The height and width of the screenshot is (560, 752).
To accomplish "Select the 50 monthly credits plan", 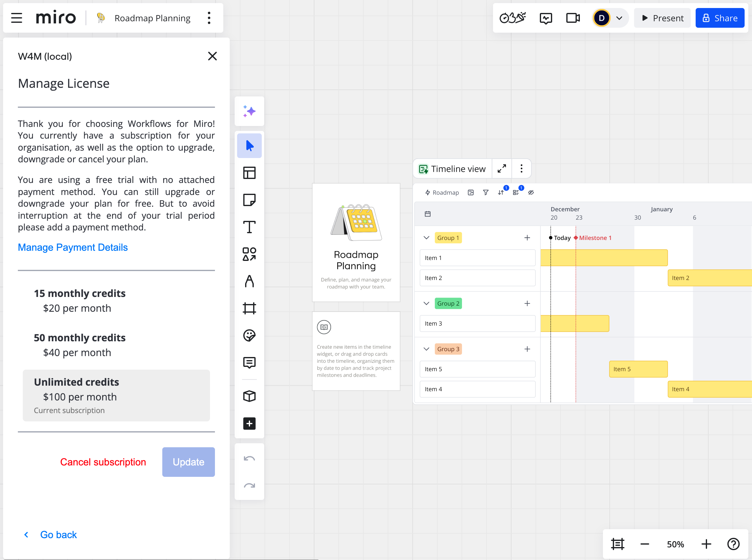I will [80, 345].
